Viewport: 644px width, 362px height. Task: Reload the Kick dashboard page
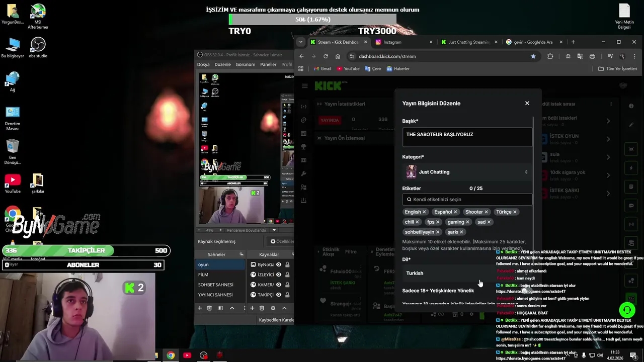[x=326, y=56]
